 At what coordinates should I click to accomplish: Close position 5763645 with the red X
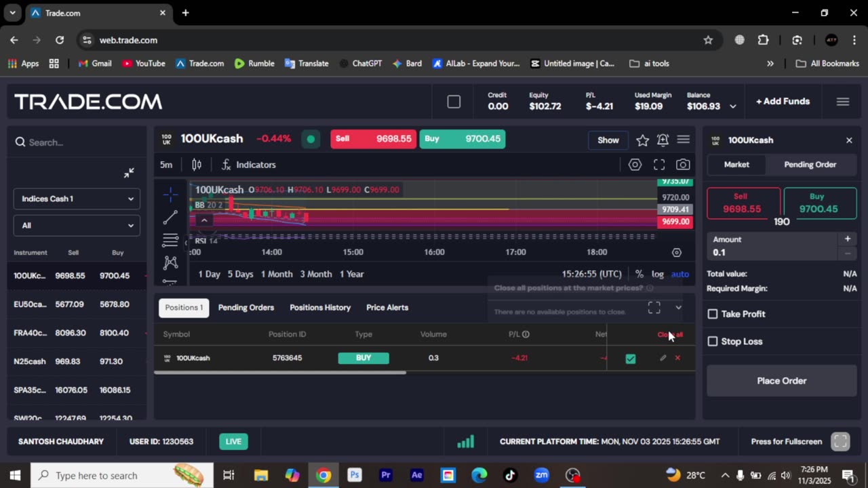pyautogui.click(x=677, y=358)
